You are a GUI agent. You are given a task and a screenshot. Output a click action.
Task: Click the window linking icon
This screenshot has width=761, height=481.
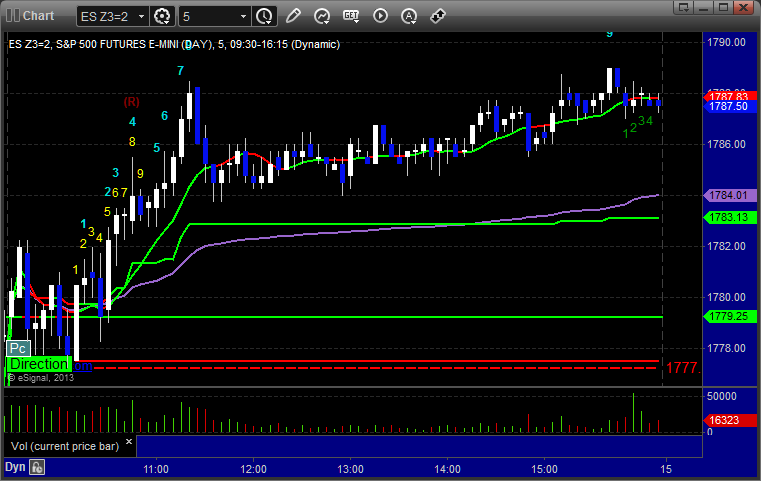tap(438, 16)
